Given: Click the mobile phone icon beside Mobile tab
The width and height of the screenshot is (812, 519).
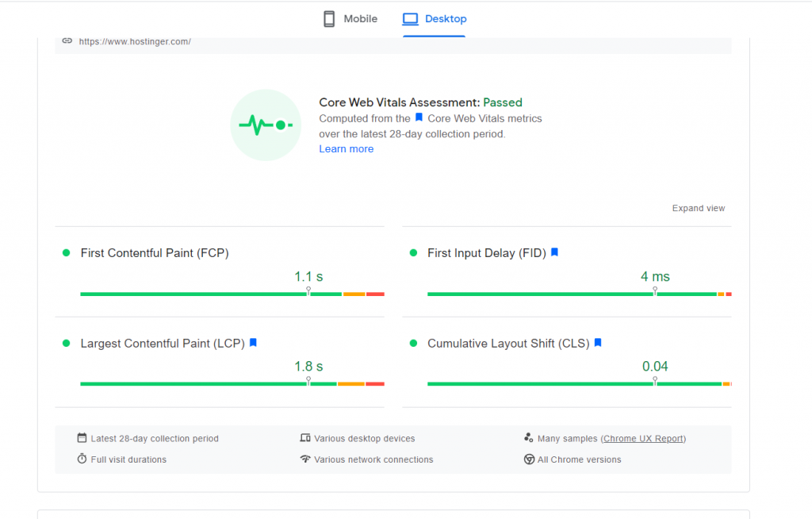Looking at the screenshot, I should pyautogui.click(x=327, y=18).
